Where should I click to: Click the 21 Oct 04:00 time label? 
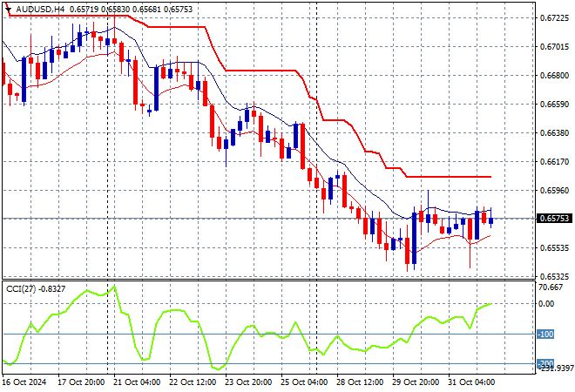point(137,382)
